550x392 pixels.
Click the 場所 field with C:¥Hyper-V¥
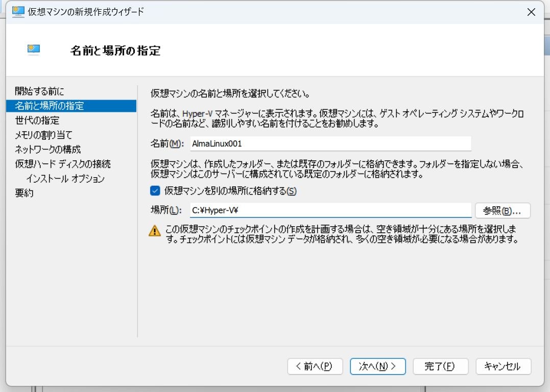point(330,210)
